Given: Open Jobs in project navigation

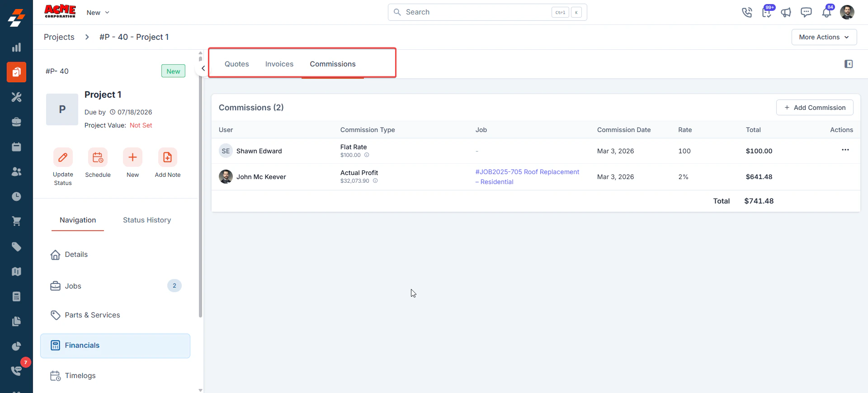Looking at the screenshot, I should tap(115, 286).
